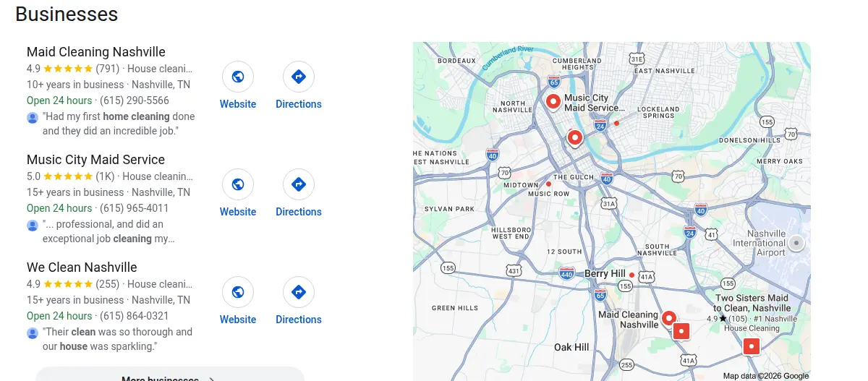Open the Music City Maid Service website icon
868x381 pixels.
click(x=238, y=184)
